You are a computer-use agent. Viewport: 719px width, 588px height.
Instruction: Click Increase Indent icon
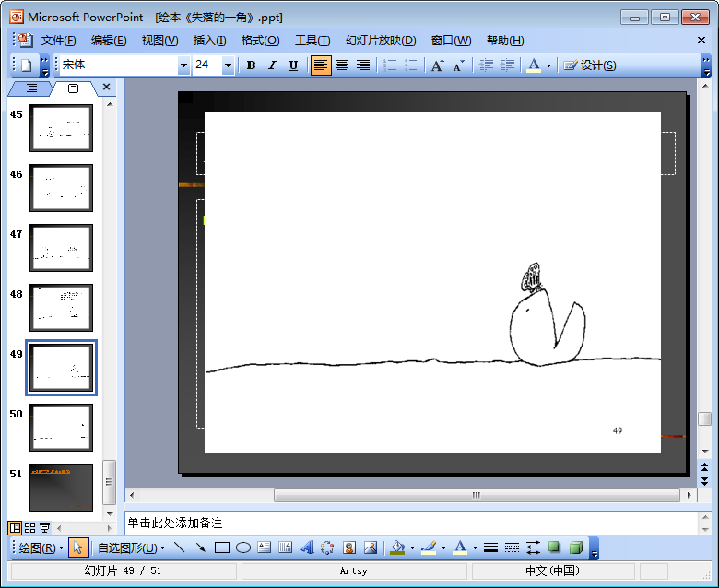[507, 65]
